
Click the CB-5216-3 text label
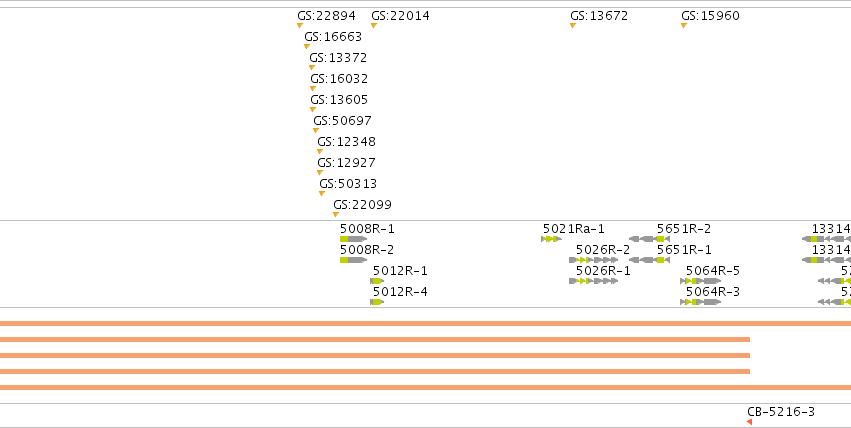pyautogui.click(x=781, y=412)
